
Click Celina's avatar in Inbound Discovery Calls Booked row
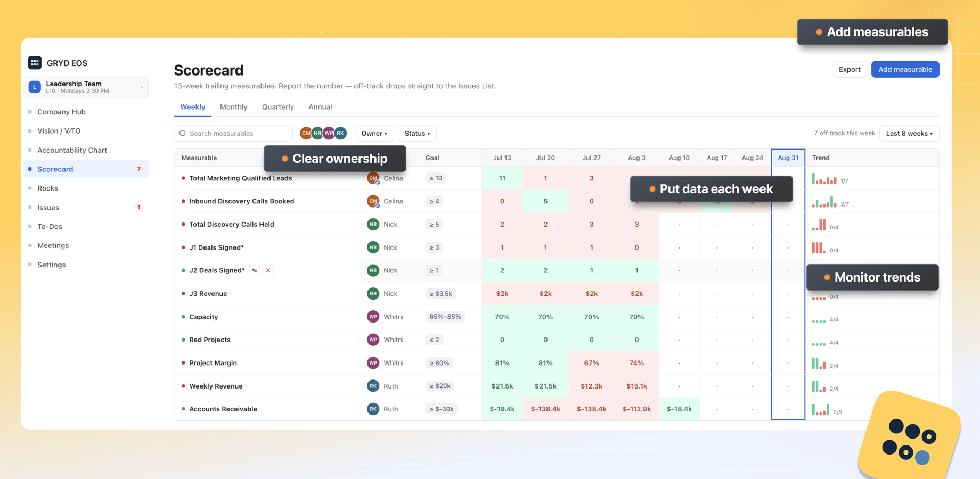(x=373, y=201)
